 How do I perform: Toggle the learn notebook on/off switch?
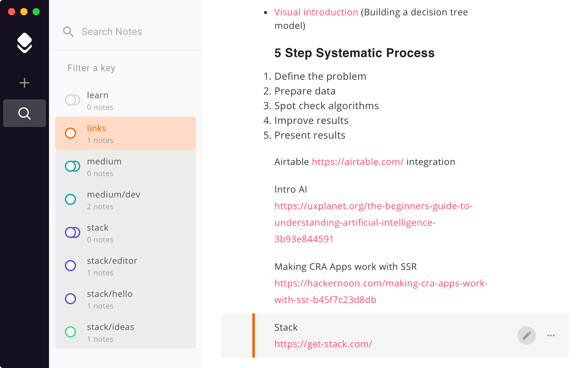72,100
